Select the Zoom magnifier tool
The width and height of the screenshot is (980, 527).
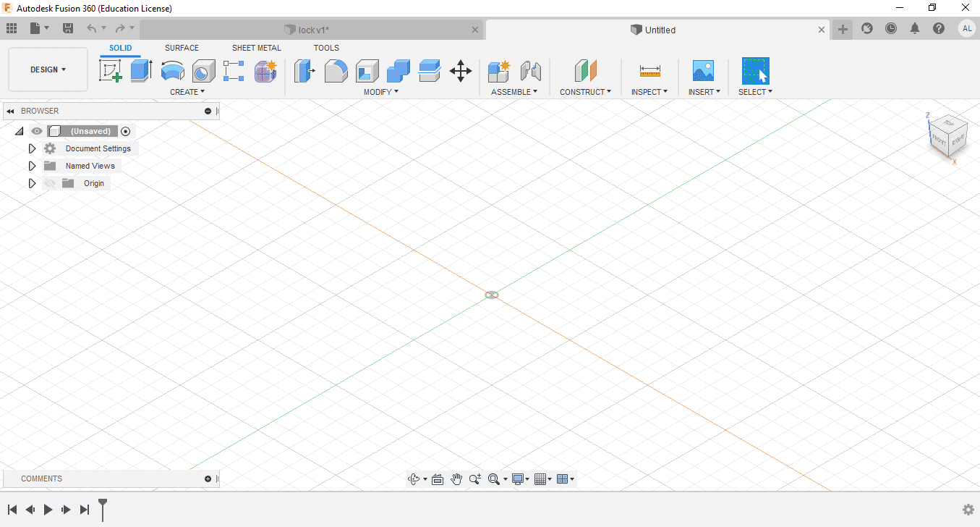475,479
